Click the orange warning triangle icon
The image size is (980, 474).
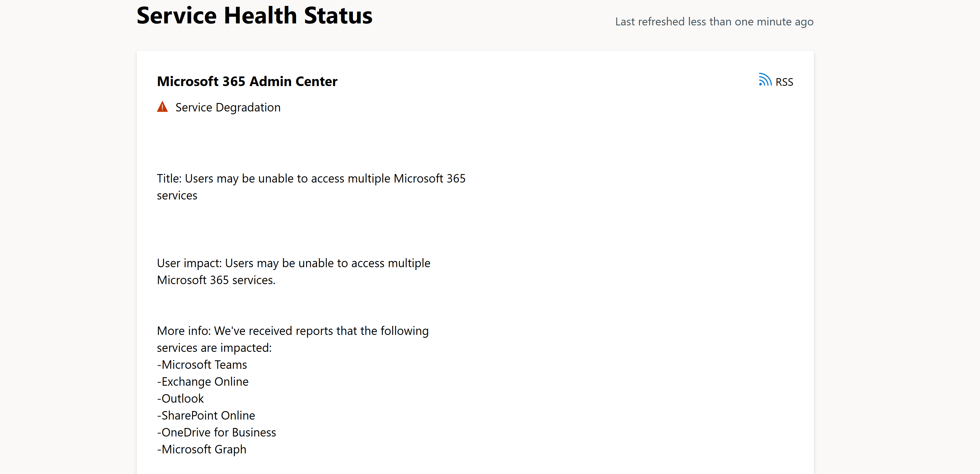162,107
